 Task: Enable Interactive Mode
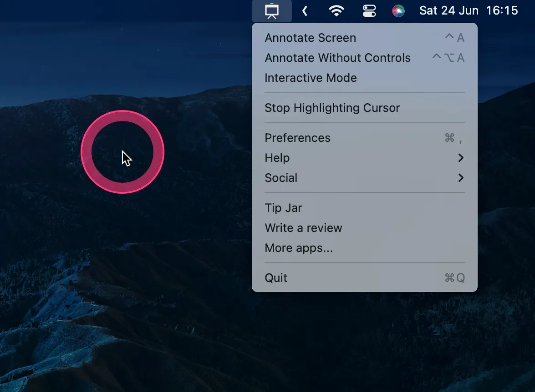pos(311,78)
